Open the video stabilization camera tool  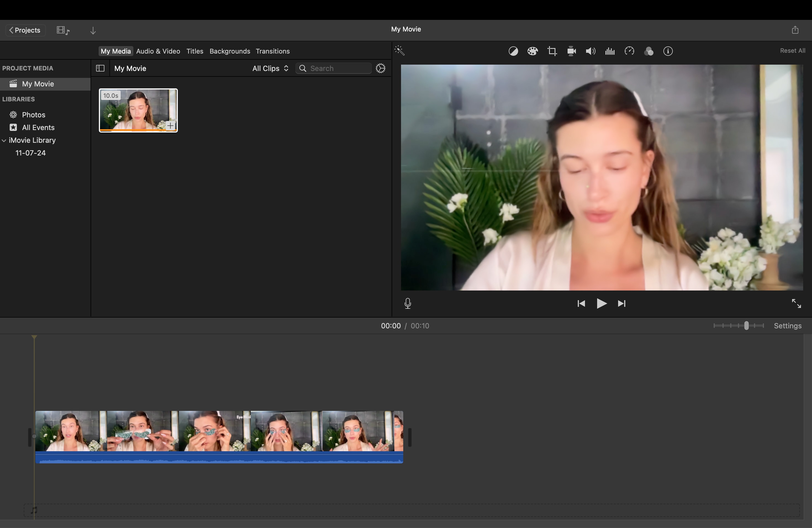pyautogui.click(x=571, y=51)
